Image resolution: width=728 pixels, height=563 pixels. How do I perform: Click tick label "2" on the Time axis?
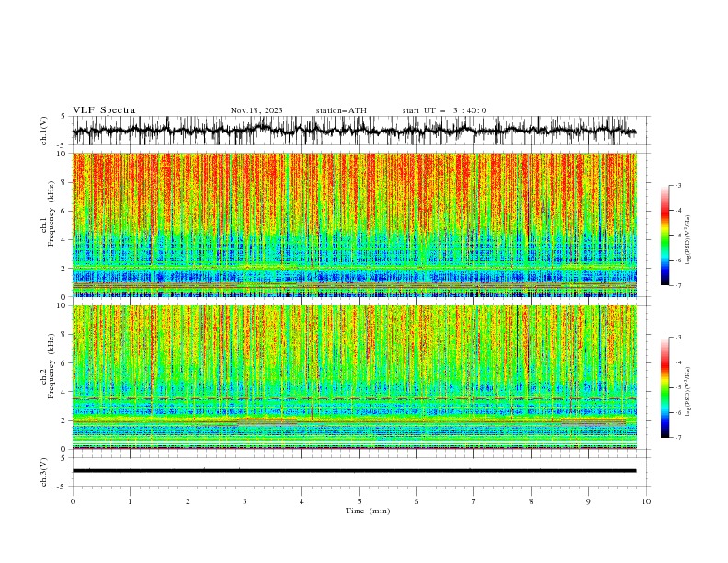coord(188,501)
